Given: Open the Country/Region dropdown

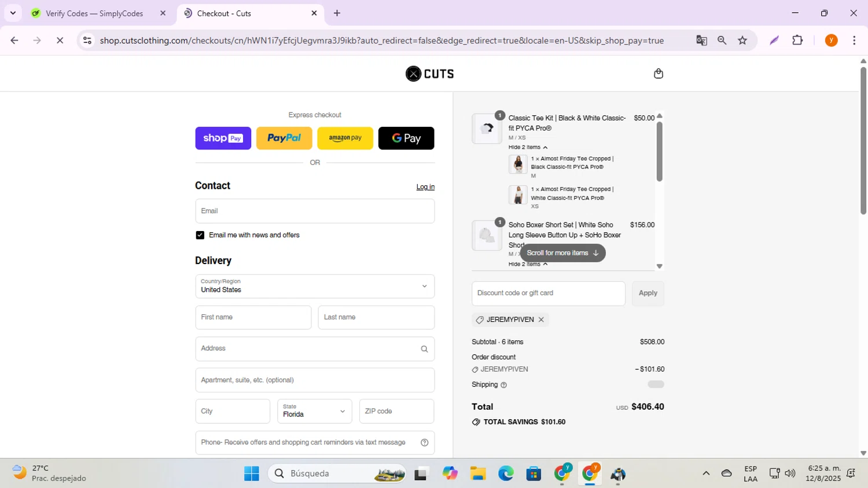Looking at the screenshot, I should [315, 287].
